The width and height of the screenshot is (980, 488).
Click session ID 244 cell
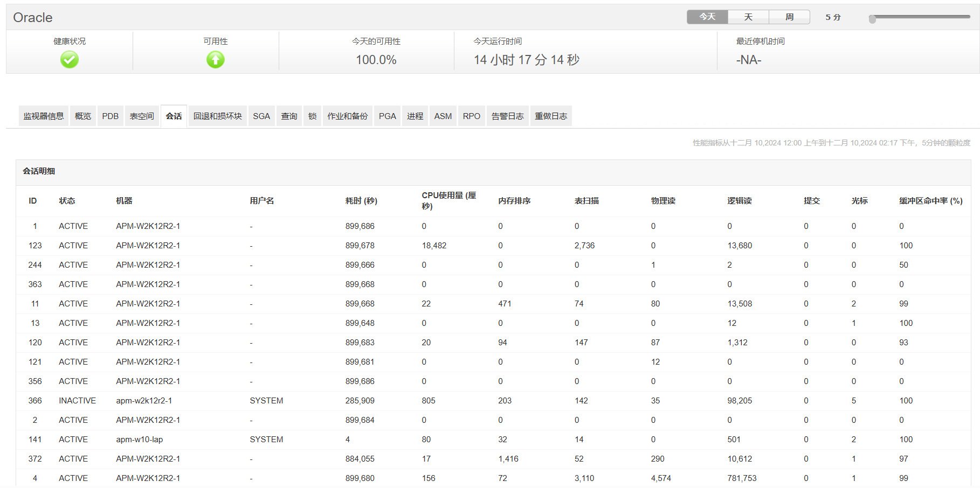click(x=35, y=265)
